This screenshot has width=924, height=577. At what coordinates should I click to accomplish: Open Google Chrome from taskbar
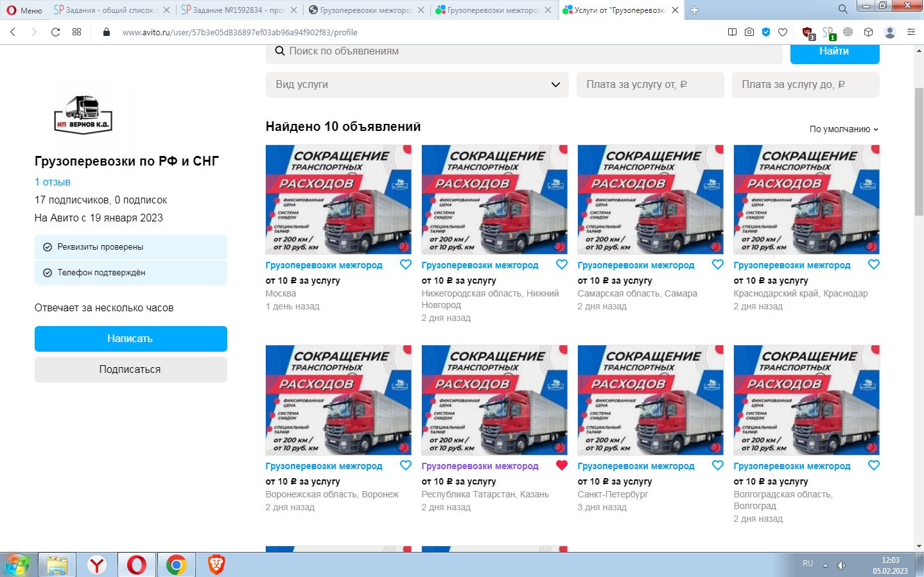coord(176,565)
